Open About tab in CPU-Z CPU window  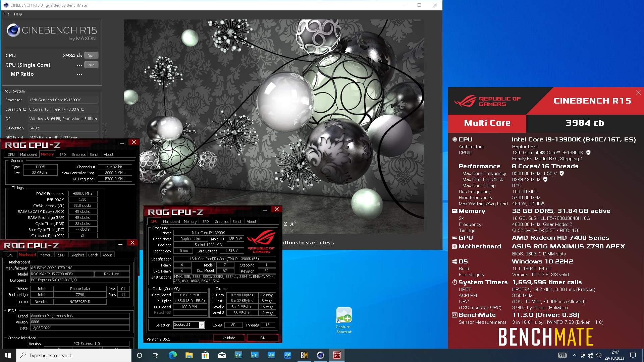[x=252, y=222]
